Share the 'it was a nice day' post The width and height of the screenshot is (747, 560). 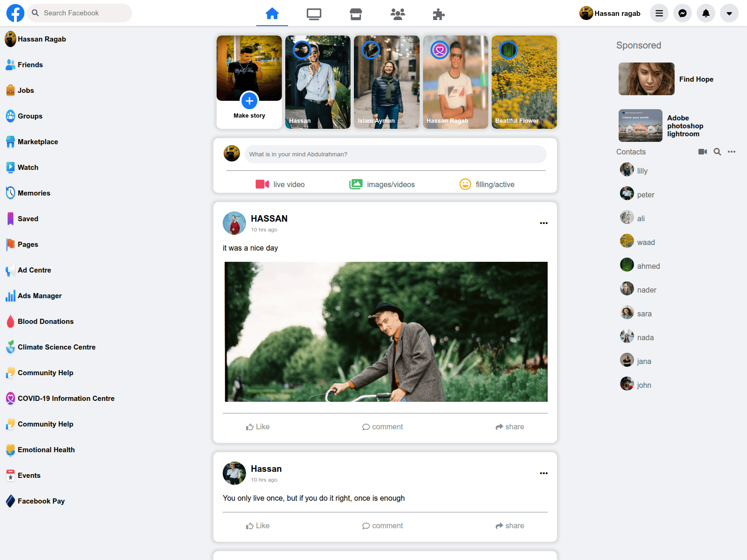[510, 427]
